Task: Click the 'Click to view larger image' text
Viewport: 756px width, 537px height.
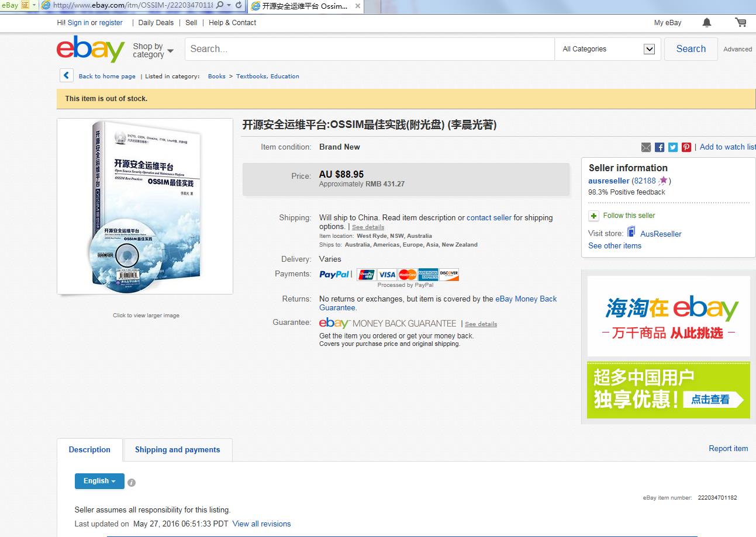Action: click(146, 316)
